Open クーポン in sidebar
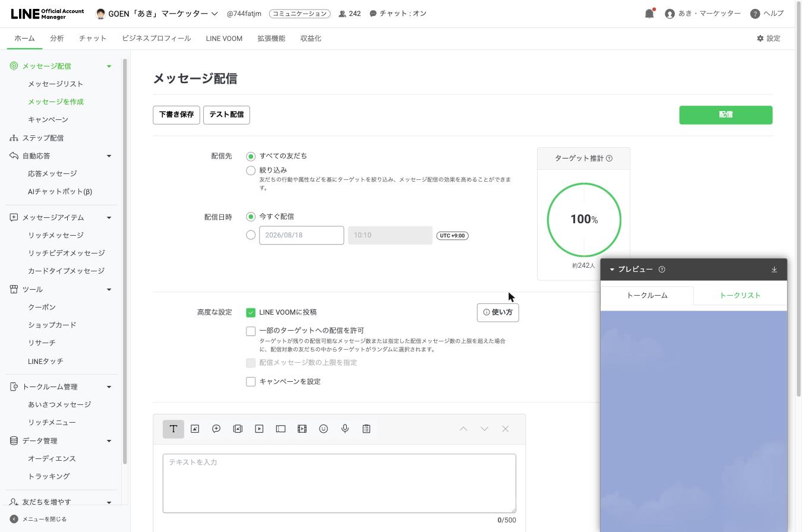This screenshot has height=532, width=802. point(42,307)
